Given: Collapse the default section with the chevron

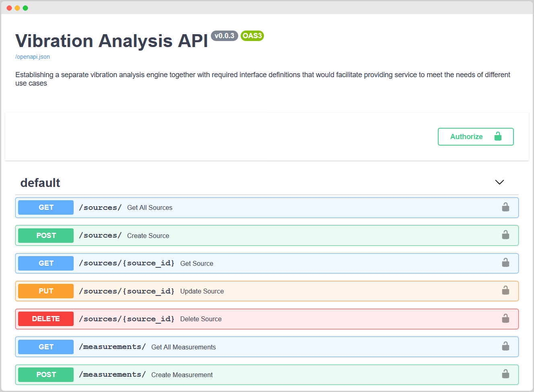Looking at the screenshot, I should tap(499, 182).
